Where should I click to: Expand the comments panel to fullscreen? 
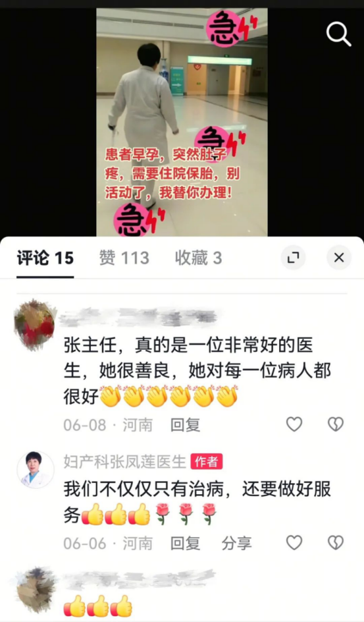click(293, 258)
